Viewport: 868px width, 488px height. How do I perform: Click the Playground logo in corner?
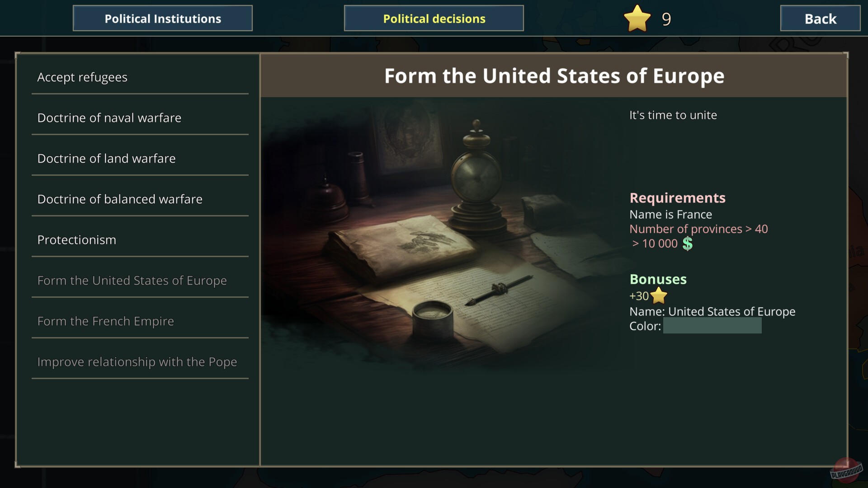click(846, 470)
